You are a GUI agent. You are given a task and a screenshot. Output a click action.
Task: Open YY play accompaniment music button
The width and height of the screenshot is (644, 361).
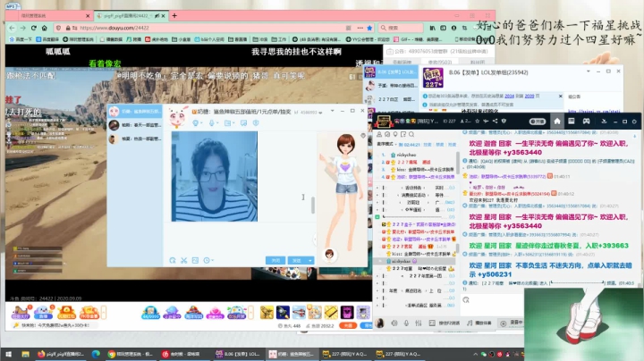[479, 323]
